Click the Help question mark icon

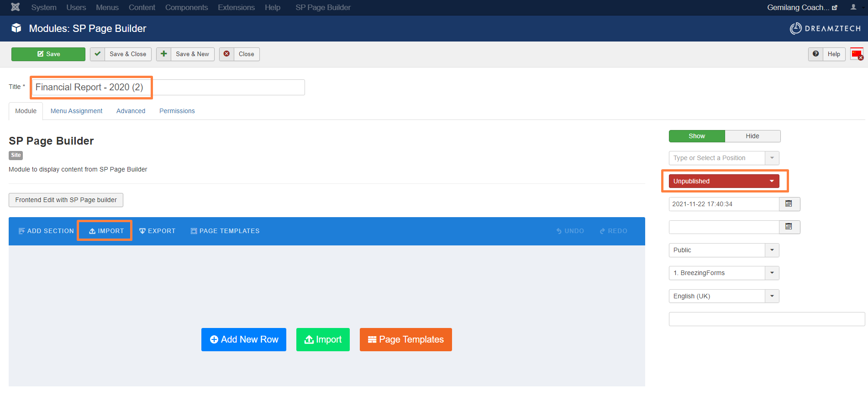click(815, 54)
